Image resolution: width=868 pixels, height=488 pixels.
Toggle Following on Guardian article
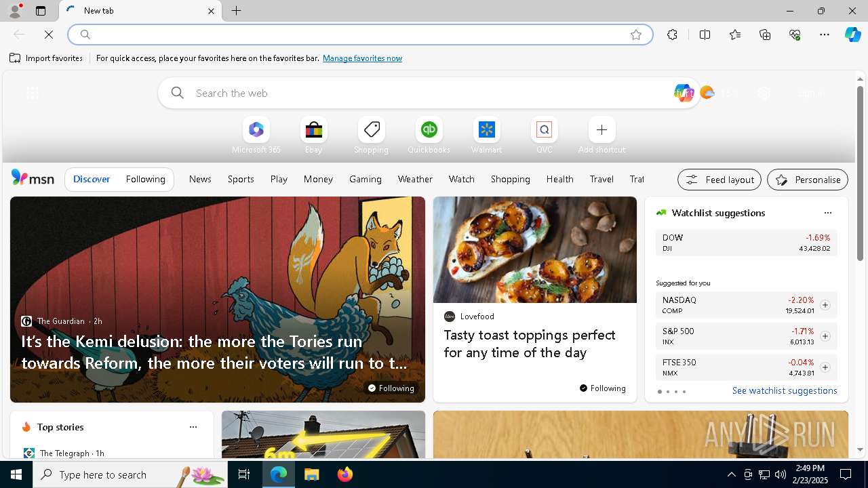391,388
